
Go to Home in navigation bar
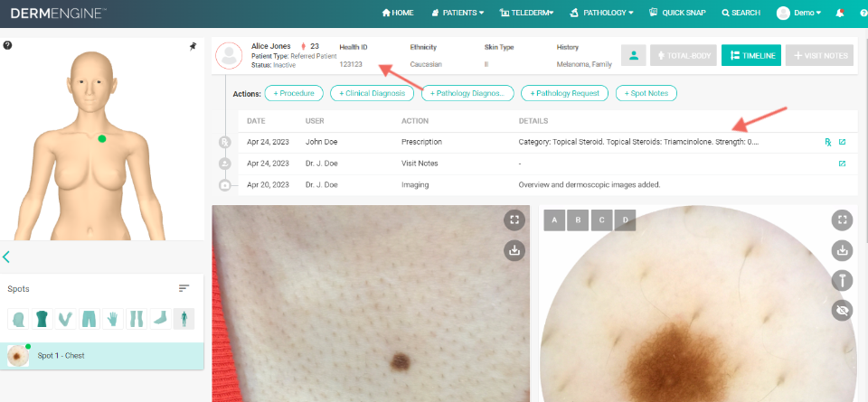[398, 13]
